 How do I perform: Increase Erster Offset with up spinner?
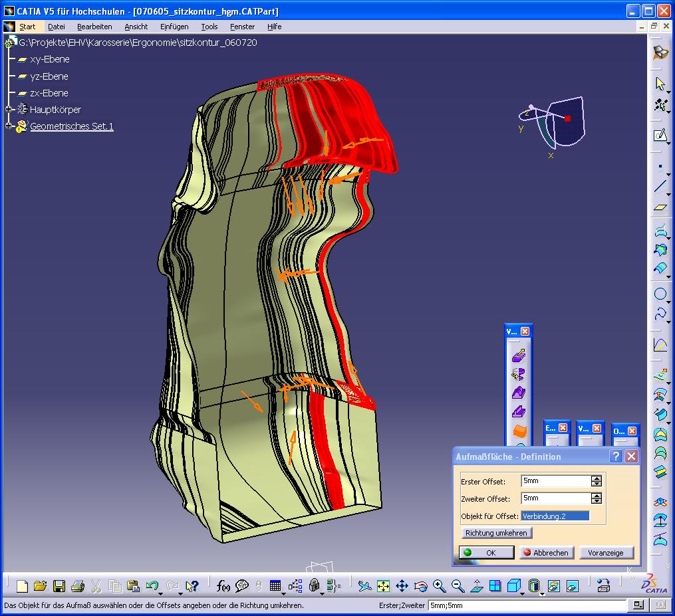tap(597, 478)
